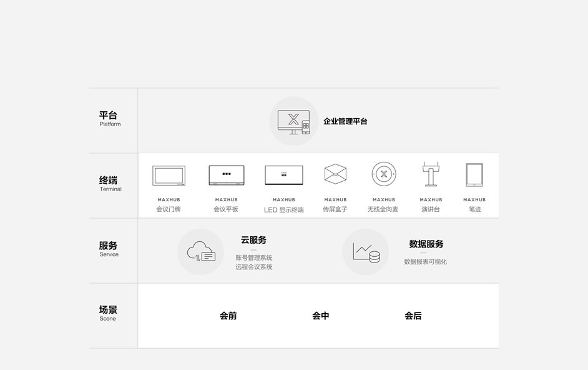Screen dimensions: 588x370
Task: Select the 会后 scene tab
Action: (413, 316)
